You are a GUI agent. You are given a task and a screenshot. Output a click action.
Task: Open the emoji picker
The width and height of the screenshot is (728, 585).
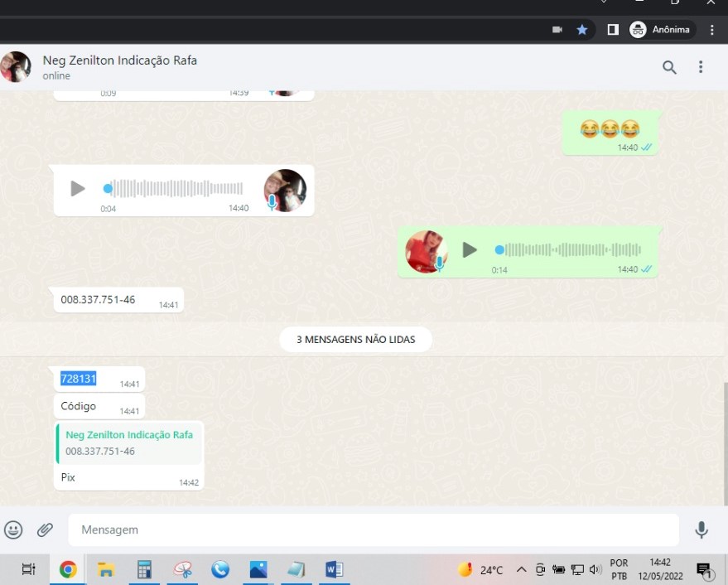pos(13,529)
